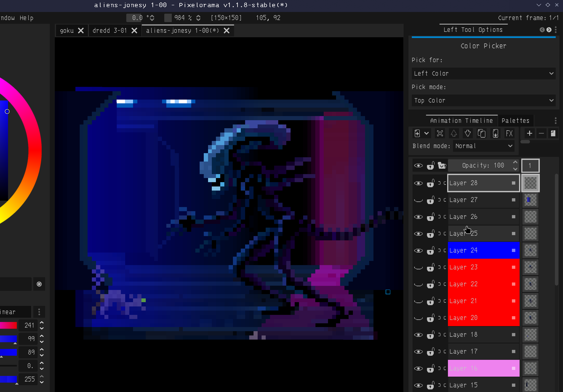Expand the Pick for Left Color dropdown
The height and width of the screenshot is (392, 563).
click(x=483, y=73)
